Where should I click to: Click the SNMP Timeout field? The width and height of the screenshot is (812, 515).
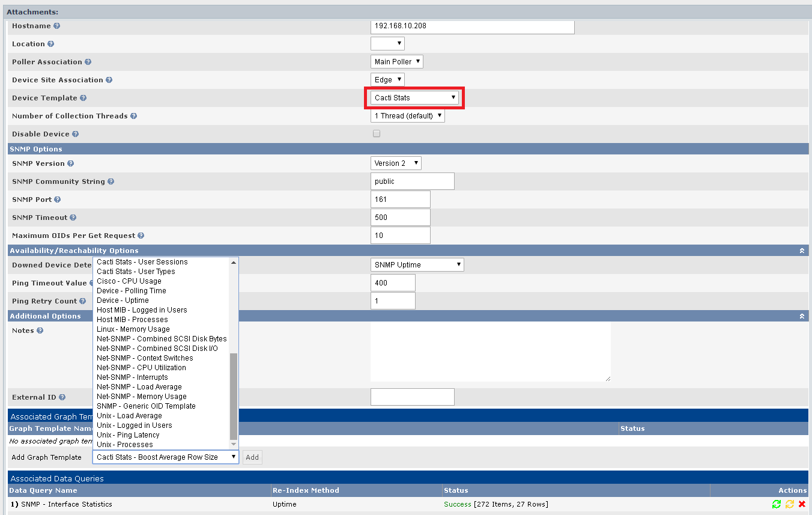[x=401, y=217]
